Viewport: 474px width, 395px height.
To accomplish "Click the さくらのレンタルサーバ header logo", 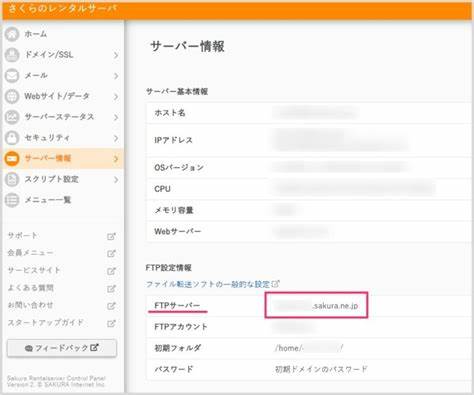I will click(62, 9).
